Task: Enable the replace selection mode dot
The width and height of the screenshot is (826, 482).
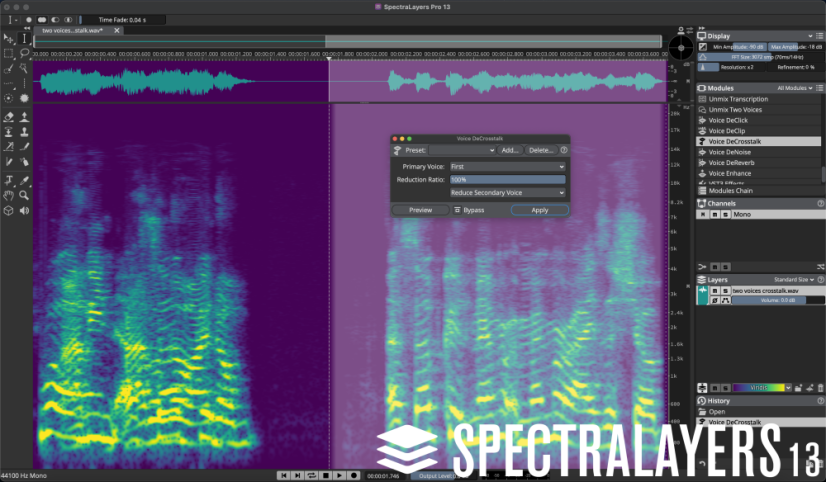Action: coord(28,20)
